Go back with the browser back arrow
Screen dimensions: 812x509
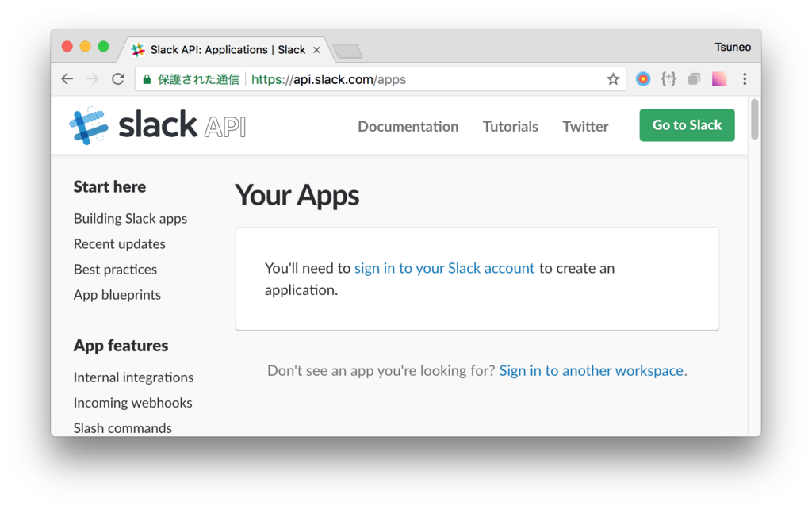[67, 79]
